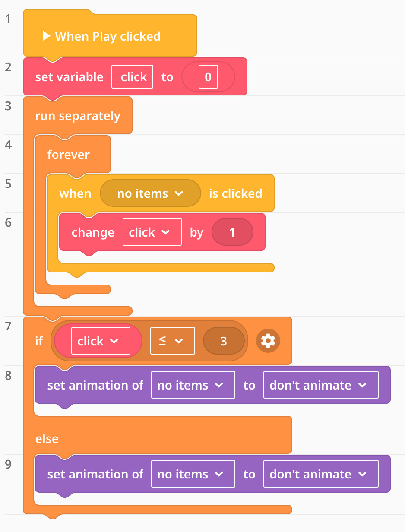
Task: Open the "click" dropdown inside the if condition
Action: point(101,341)
